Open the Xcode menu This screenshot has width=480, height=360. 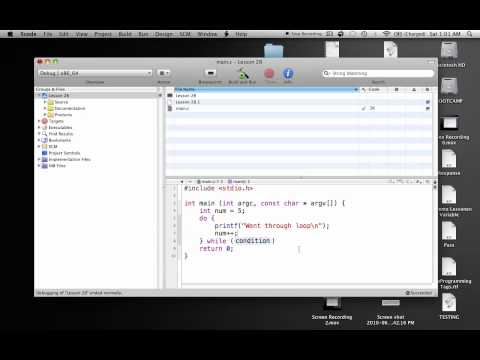(28, 34)
